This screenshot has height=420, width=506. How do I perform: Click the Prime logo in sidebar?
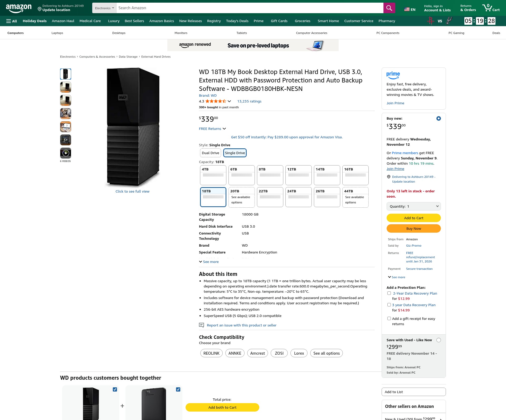(x=393, y=75)
